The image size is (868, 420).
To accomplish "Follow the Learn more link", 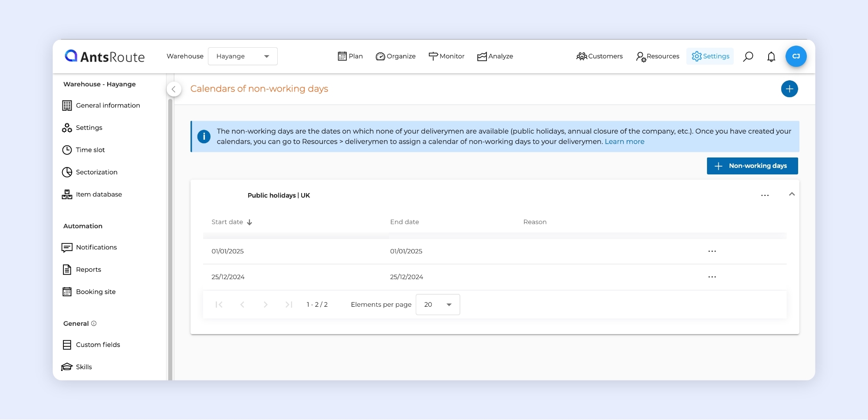I will point(624,142).
